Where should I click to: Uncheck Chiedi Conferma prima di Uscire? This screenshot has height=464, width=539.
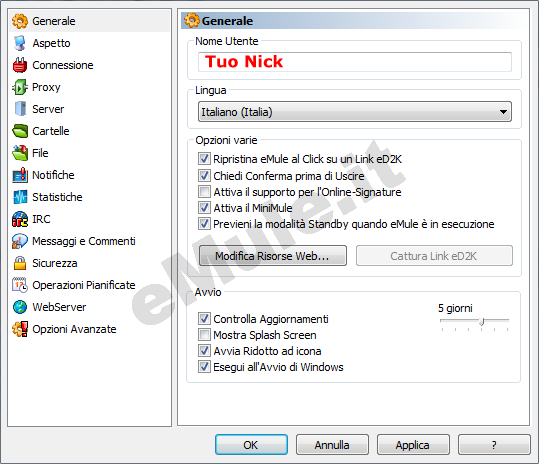pyautogui.click(x=204, y=175)
